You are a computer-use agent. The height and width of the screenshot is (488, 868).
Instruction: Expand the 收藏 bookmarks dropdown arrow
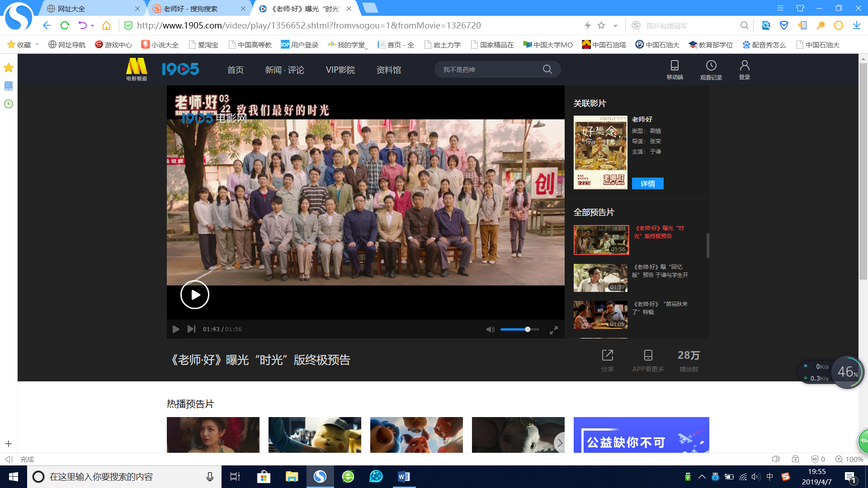(37, 44)
